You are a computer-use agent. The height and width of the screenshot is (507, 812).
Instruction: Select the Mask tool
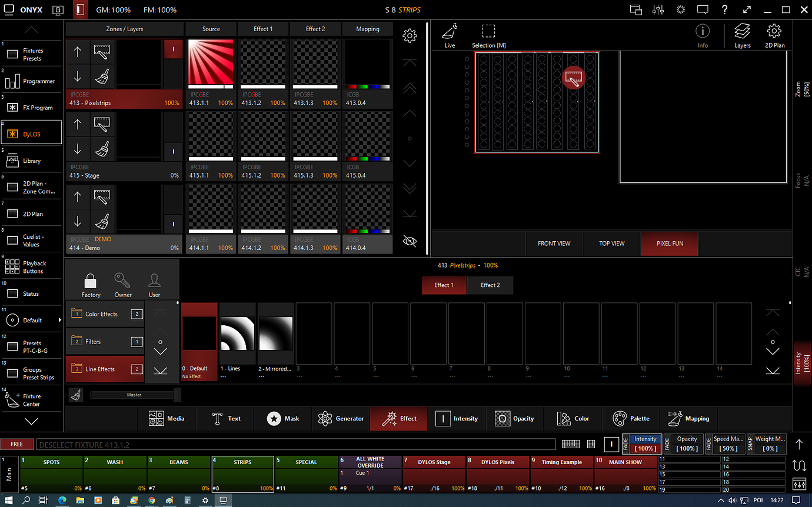coord(283,418)
